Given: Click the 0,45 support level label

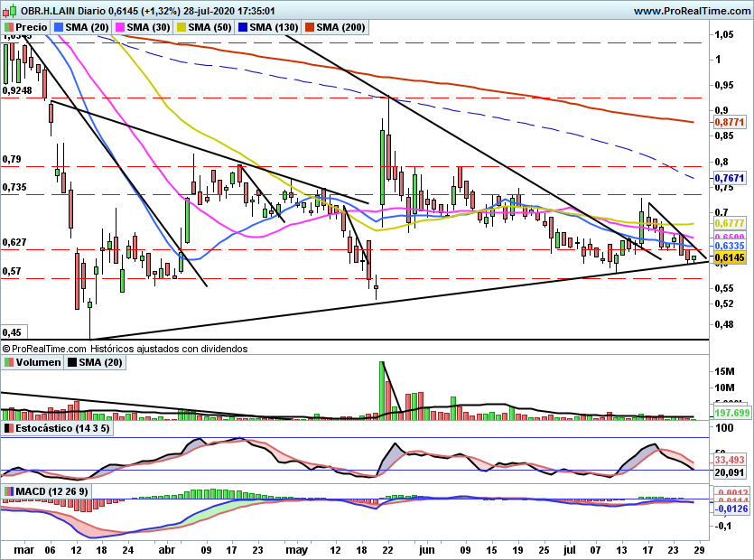Looking at the screenshot, I should 12,332.
